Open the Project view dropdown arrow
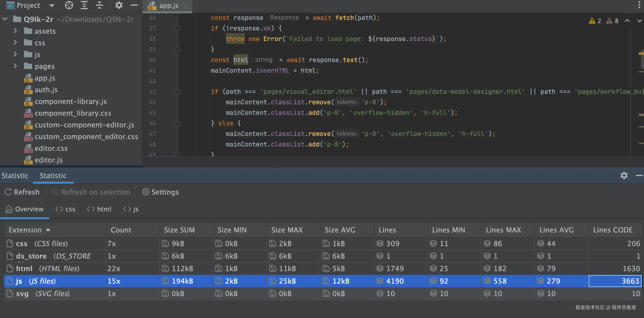The image size is (644, 318). 52,5
